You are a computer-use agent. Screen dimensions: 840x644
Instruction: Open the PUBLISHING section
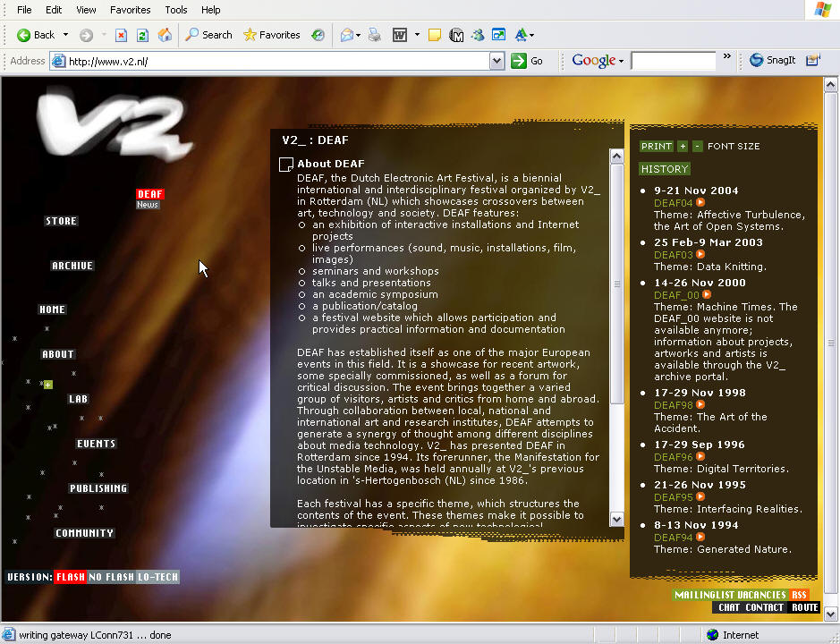point(98,488)
